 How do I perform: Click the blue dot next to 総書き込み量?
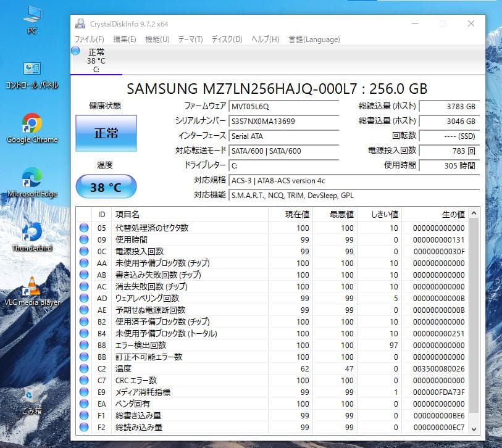[x=83, y=417]
